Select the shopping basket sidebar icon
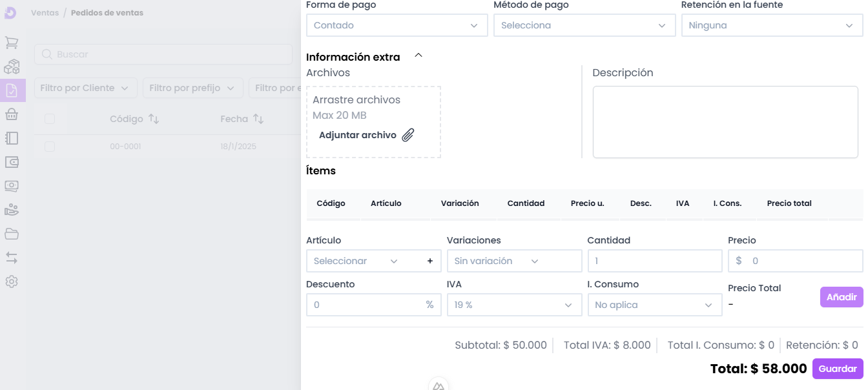Viewport: 868px width, 390px height. (x=12, y=114)
